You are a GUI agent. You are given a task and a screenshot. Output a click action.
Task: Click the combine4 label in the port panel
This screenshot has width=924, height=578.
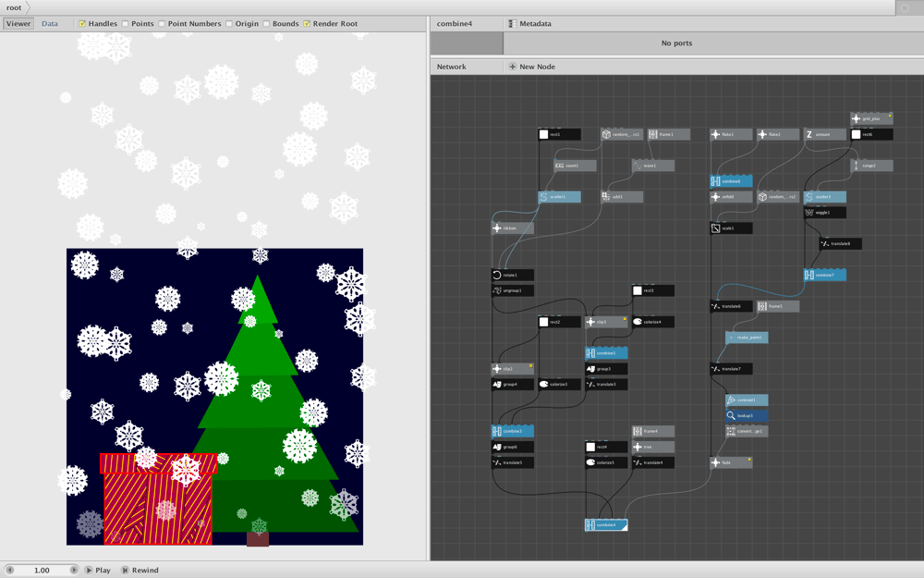coord(455,24)
